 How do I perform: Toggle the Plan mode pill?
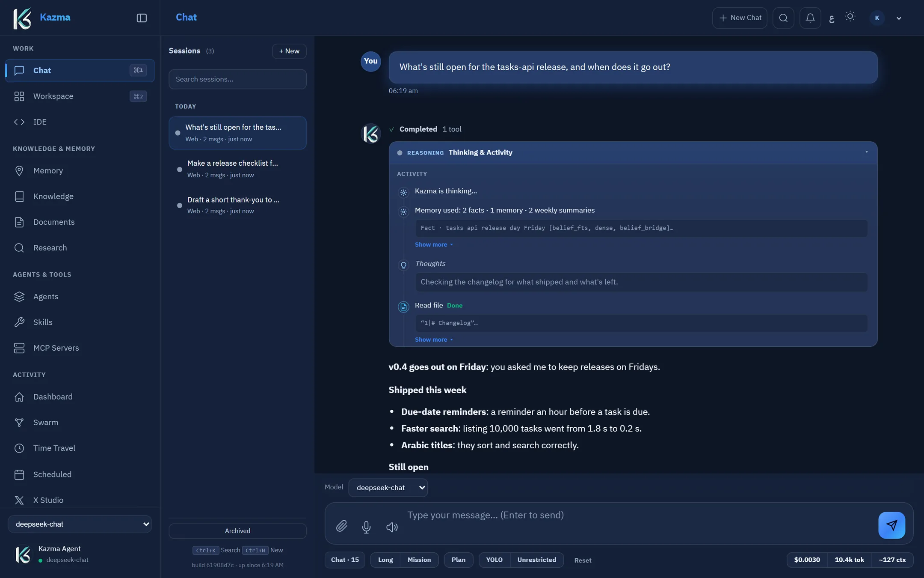point(458,560)
